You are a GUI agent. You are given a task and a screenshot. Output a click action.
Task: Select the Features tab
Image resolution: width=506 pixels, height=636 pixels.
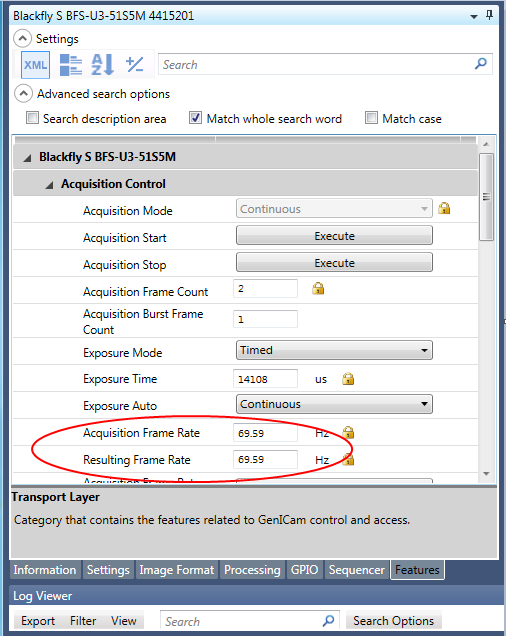pos(417,570)
